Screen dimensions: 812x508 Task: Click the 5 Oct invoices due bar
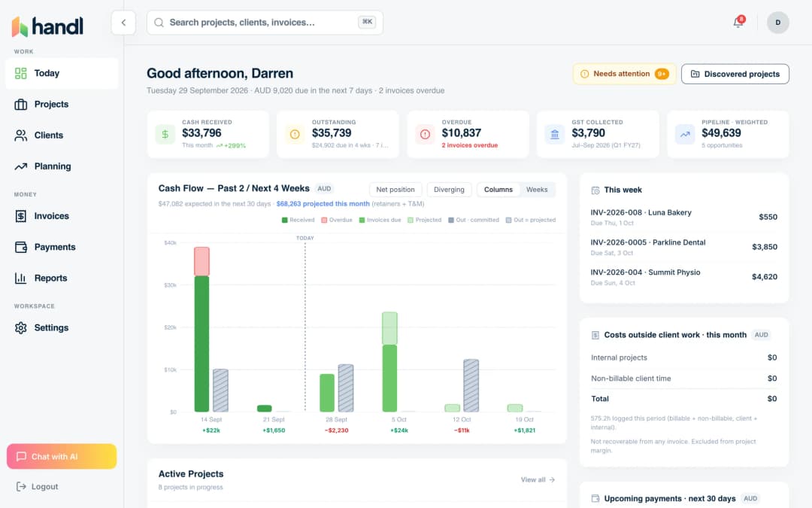pyautogui.click(x=389, y=379)
